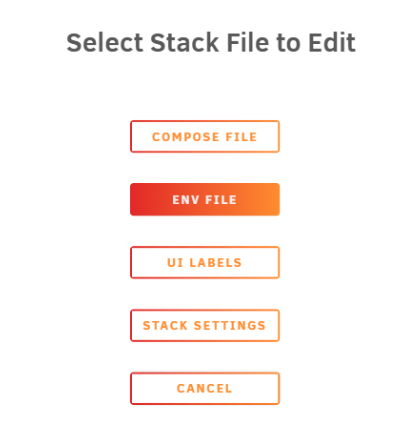Edit the stack's compose file

point(205,136)
